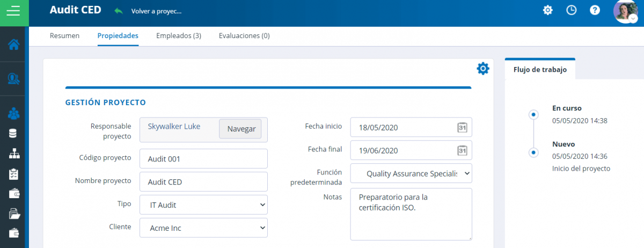644x248 pixels.
Task: Switch to the Empleados (3) tab
Action: coord(179,36)
